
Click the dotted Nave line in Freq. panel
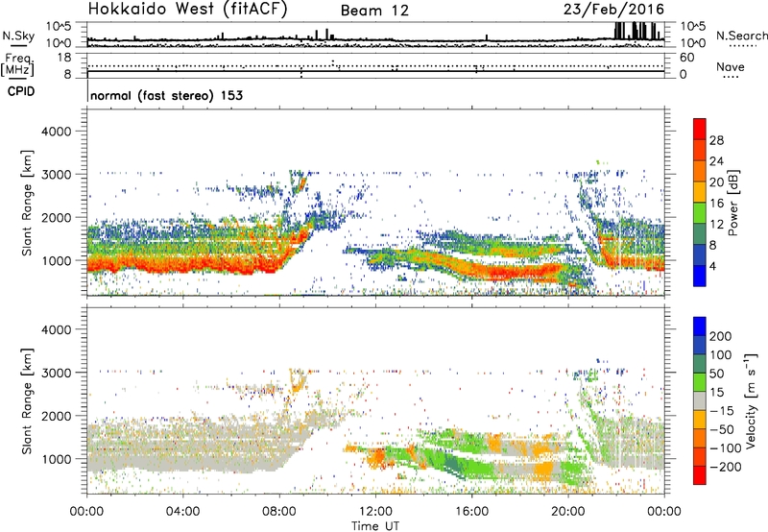pyautogui.click(x=375, y=65)
